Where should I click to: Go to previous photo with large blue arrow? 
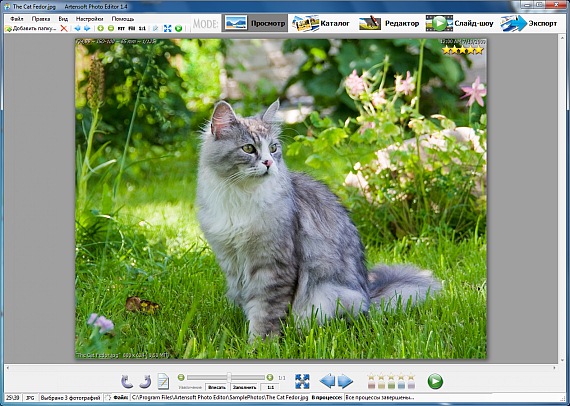pos(327,381)
